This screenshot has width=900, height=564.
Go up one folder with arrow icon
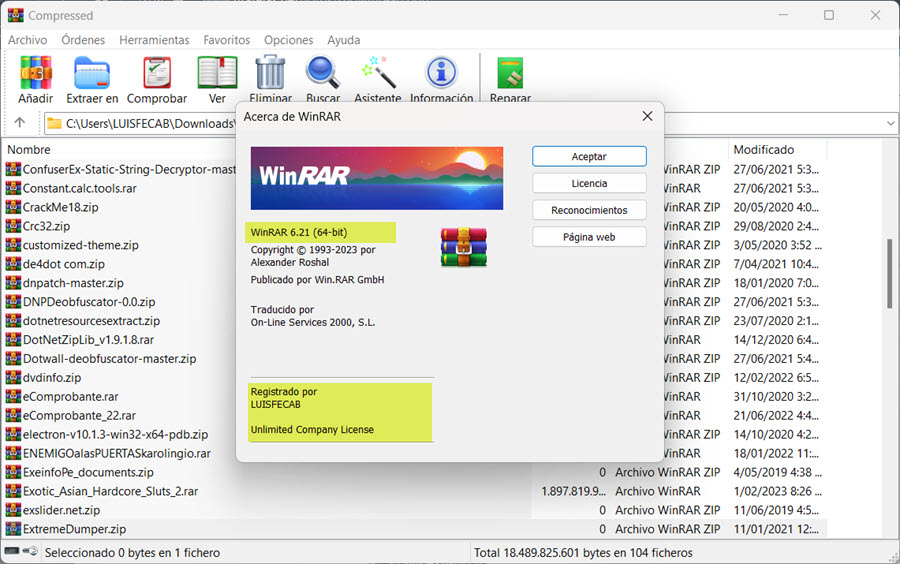tap(20, 123)
